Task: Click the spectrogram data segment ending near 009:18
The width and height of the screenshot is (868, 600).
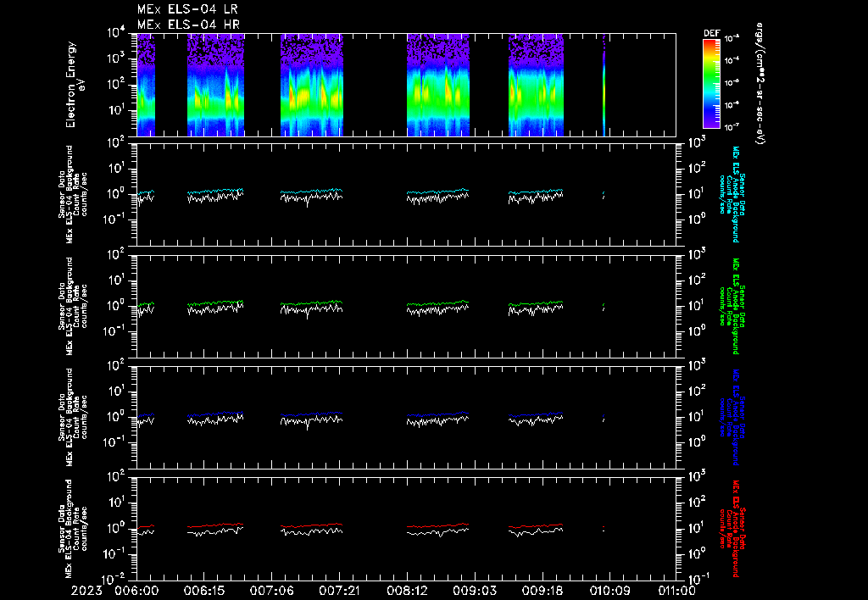Action: coord(536,85)
